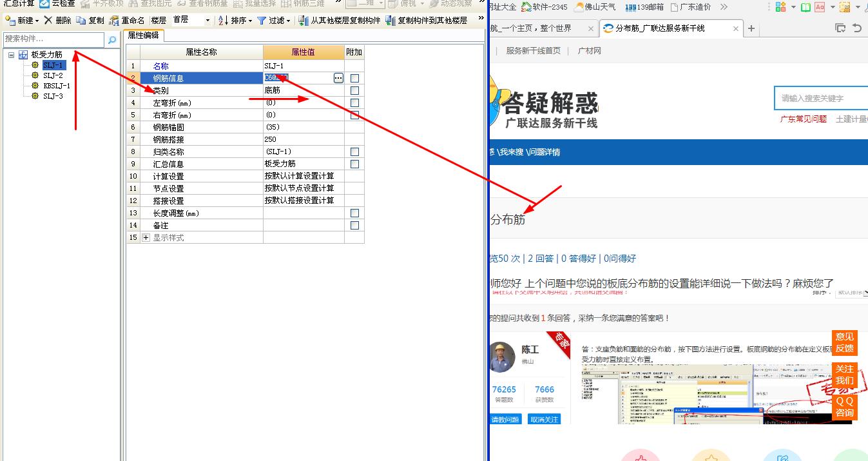
Task: Click the magnifier search component icon
Action: click(112, 40)
